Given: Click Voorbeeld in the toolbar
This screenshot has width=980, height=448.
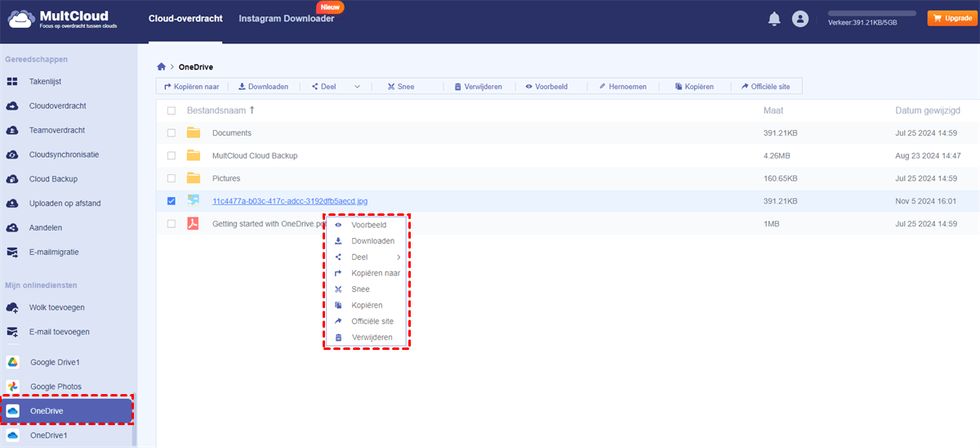Looking at the screenshot, I should point(546,87).
